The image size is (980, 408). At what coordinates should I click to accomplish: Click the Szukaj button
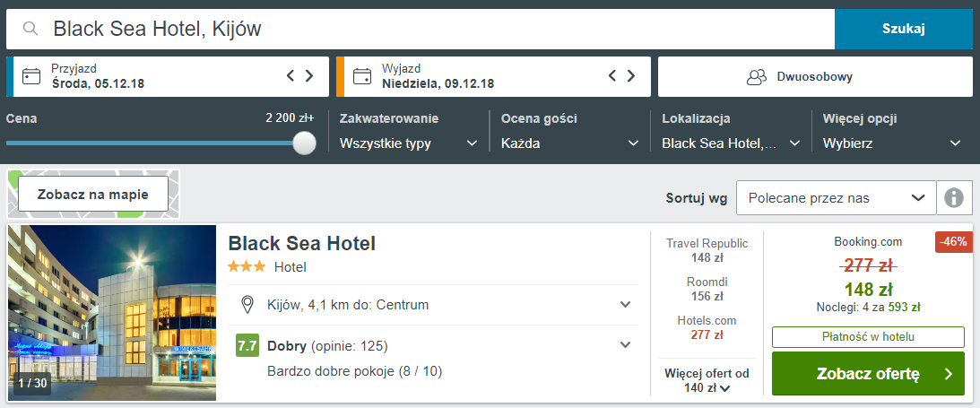(x=904, y=29)
